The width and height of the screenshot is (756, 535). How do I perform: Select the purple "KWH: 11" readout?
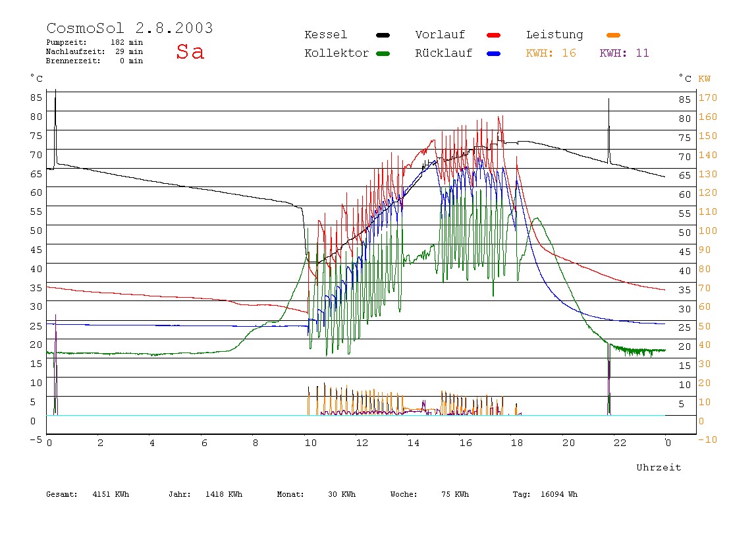click(624, 53)
